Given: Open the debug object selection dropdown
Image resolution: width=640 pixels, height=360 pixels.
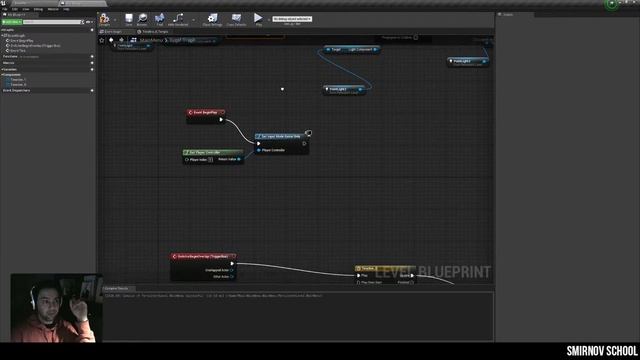Looking at the screenshot, I should coord(292,19).
